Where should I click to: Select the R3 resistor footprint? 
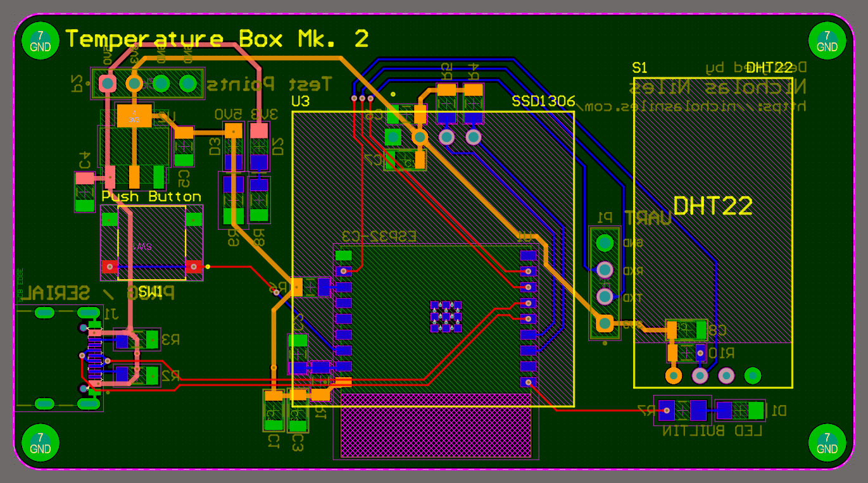click(137, 341)
